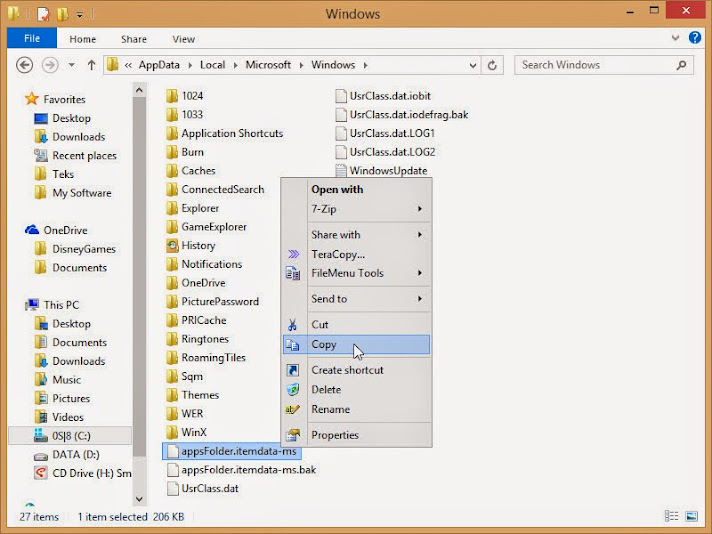Select file UsrClass.dat.iodefrag.bak
Screen dimensions: 712x534
(402, 114)
